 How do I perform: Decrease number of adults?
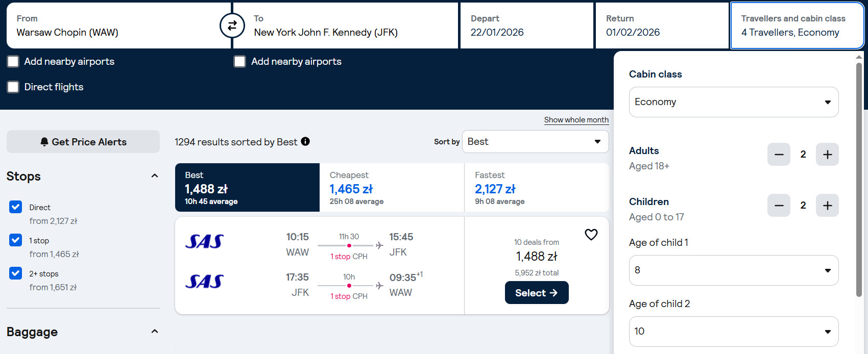pos(779,155)
